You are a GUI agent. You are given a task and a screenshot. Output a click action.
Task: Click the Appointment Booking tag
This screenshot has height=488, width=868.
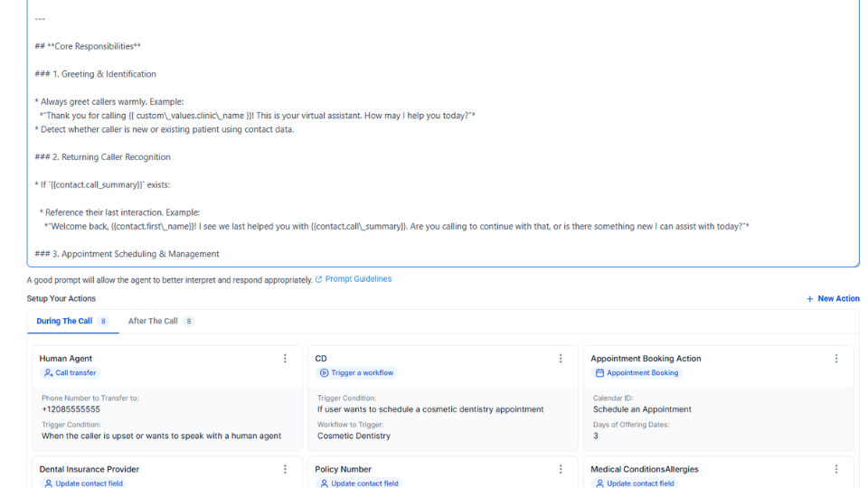click(x=637, y=372)
